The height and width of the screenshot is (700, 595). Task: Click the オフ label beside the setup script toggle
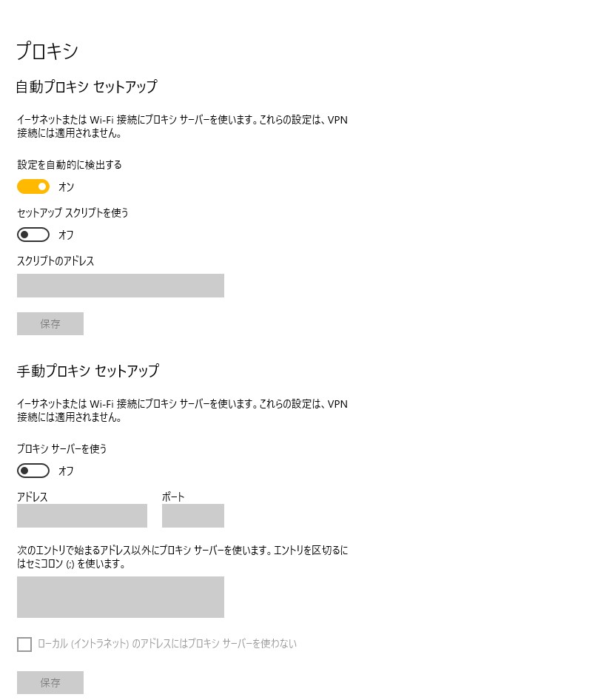(67, 235)
